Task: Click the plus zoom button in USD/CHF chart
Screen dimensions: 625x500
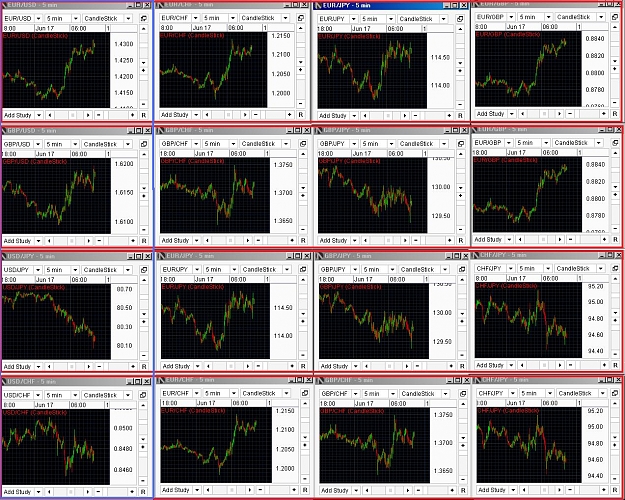Action: pyautogui.click(x=132, y=492)
